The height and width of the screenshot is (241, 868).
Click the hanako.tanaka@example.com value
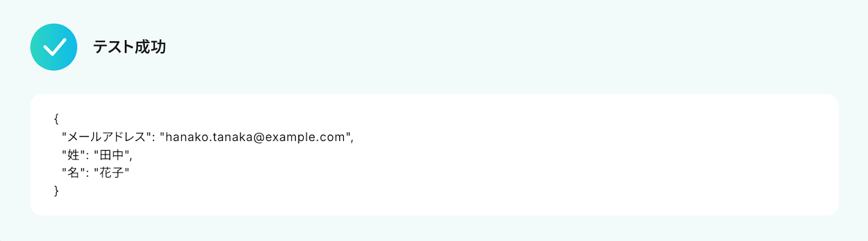[x=255, y=137]
